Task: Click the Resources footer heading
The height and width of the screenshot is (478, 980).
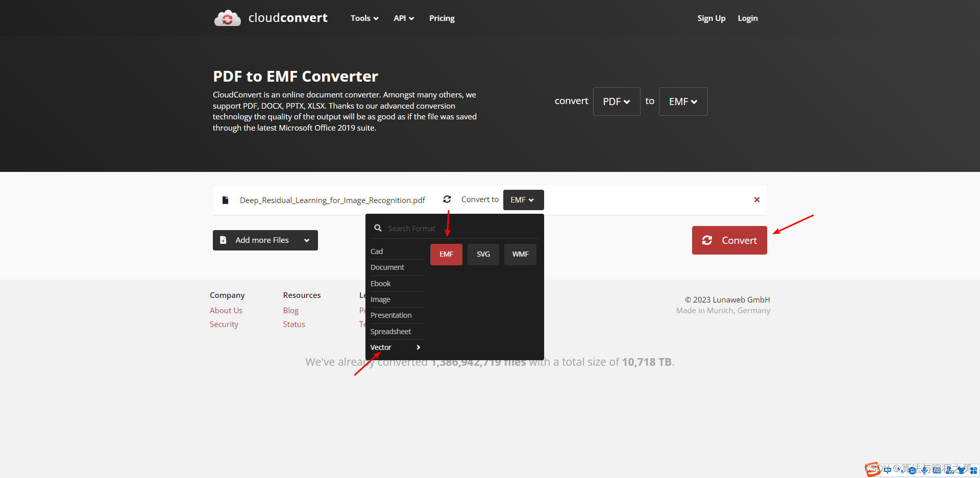Action: [302, 295]
